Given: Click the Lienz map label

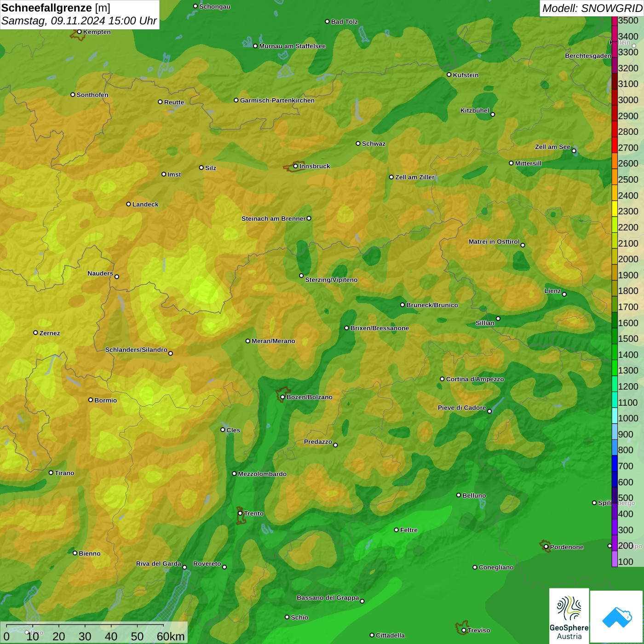Looking at the screenshot, I should coord(552,291).
